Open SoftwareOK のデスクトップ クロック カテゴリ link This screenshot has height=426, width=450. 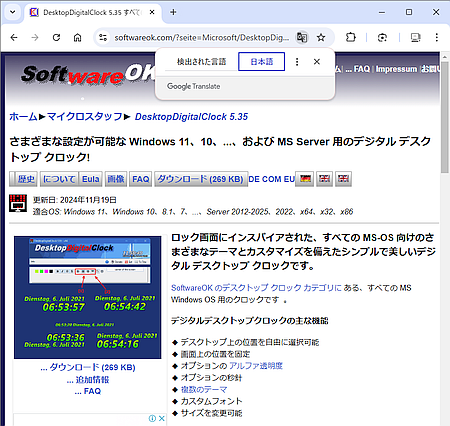click(x=256, y=288)
